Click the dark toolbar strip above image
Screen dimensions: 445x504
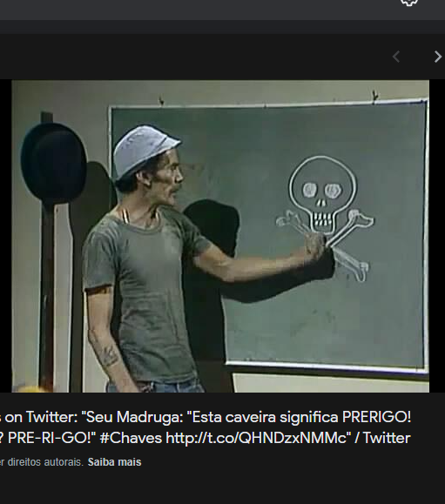click(223, 27)
